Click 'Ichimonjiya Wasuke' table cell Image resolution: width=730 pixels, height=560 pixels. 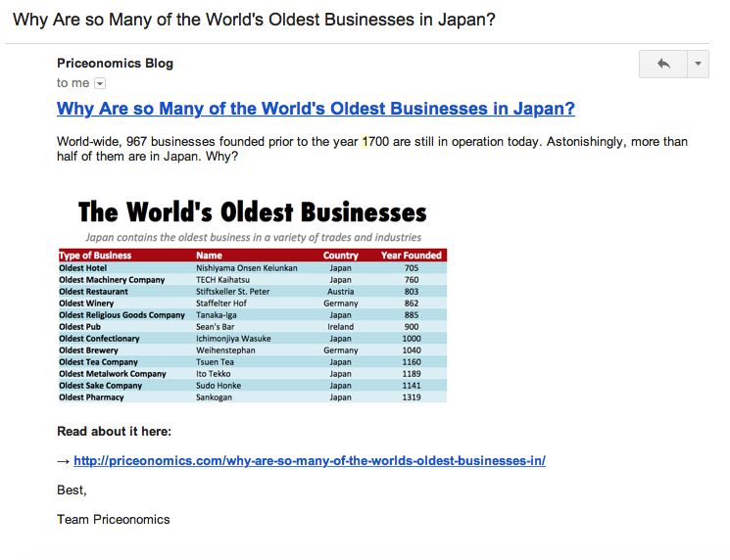point(233,338)
